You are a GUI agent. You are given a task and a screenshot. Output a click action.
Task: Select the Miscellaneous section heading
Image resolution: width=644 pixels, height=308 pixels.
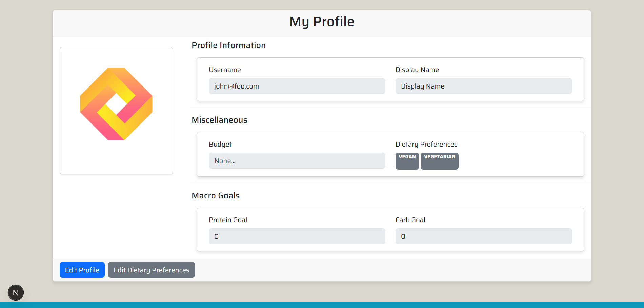pos(219,120)
